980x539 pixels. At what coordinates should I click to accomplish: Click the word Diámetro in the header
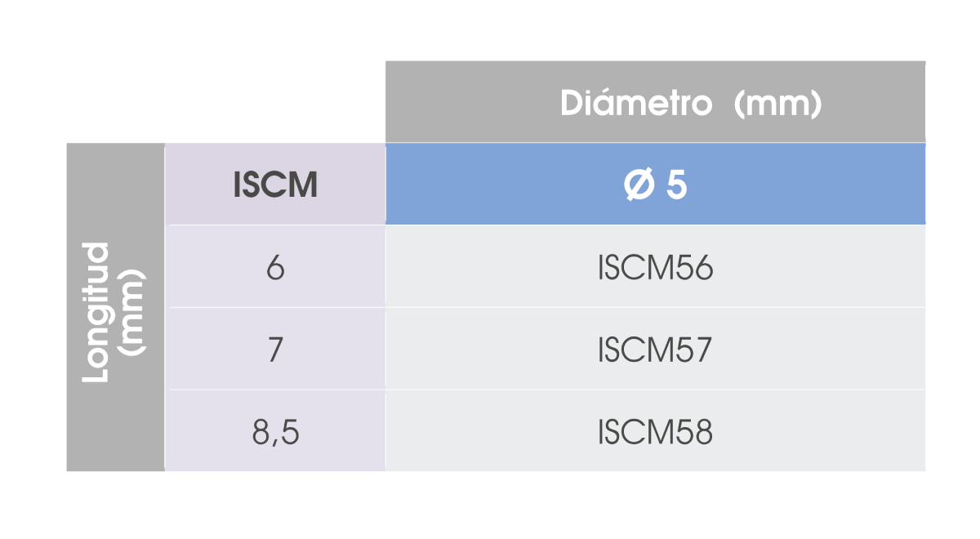(x=636, y=105)
